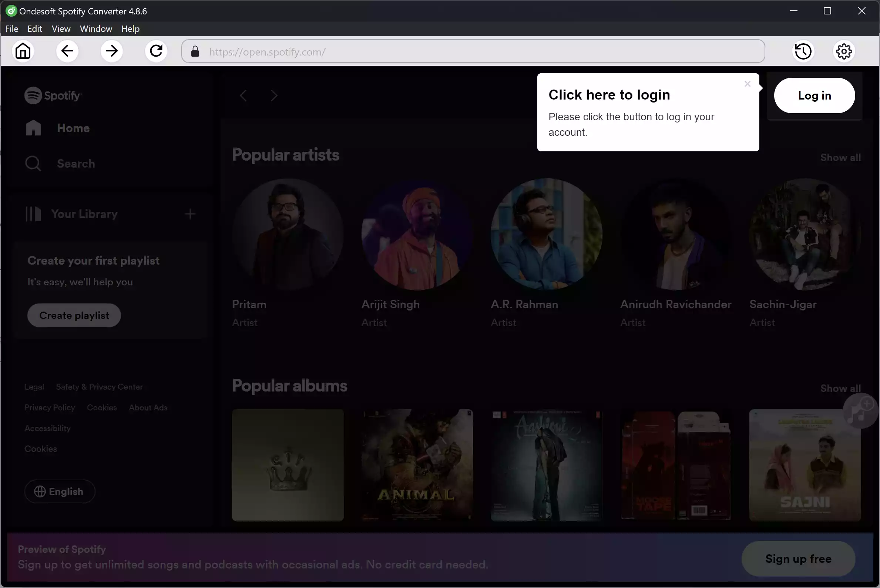Click the Log in button
The image size is (880, 588).
(x=814, y=95)
